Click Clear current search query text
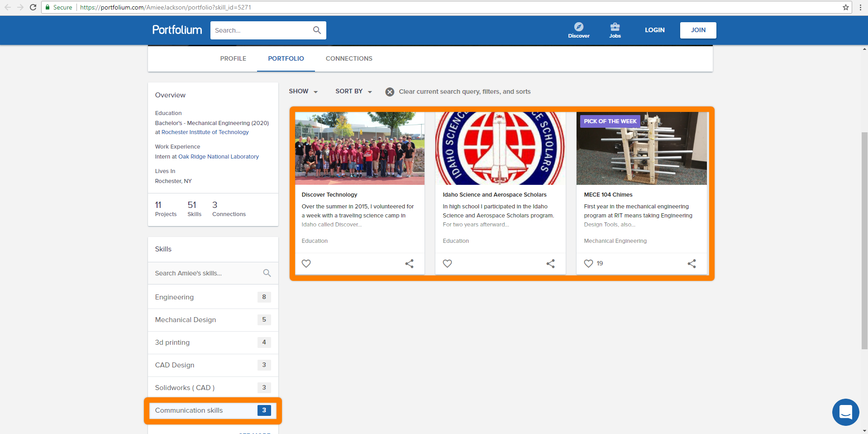 [465, 92]
